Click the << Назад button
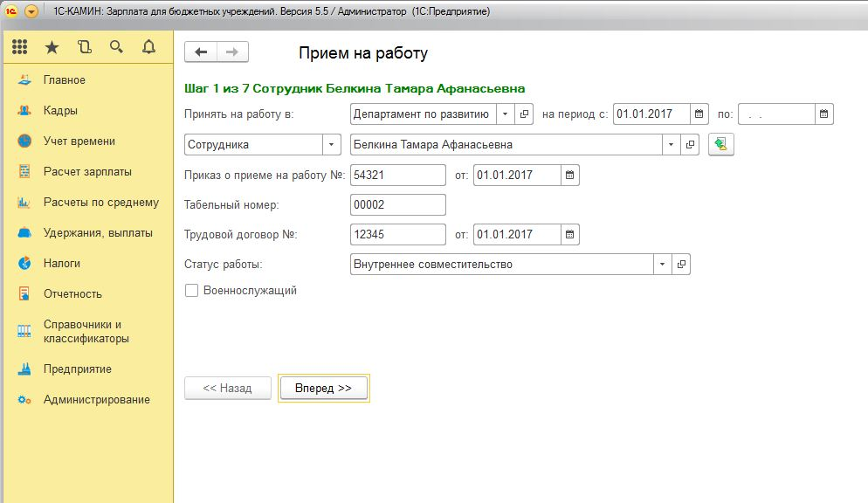The image size is (868, 503). [227, 389]
